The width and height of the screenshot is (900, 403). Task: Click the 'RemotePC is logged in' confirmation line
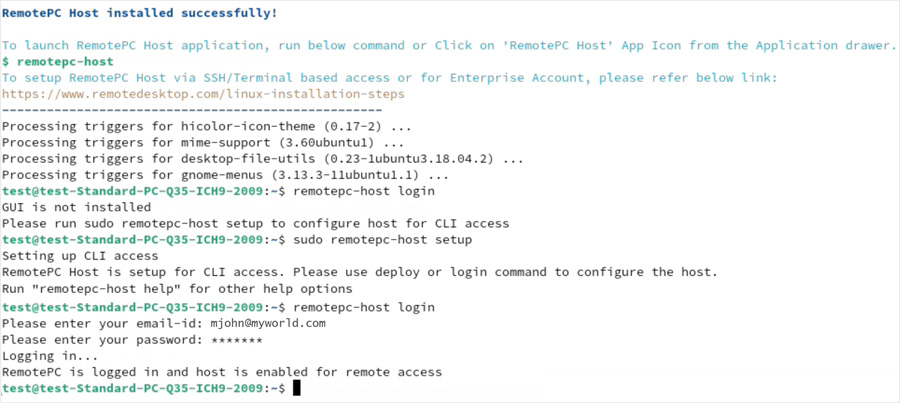pyautogui.click(x=221, y=372)
